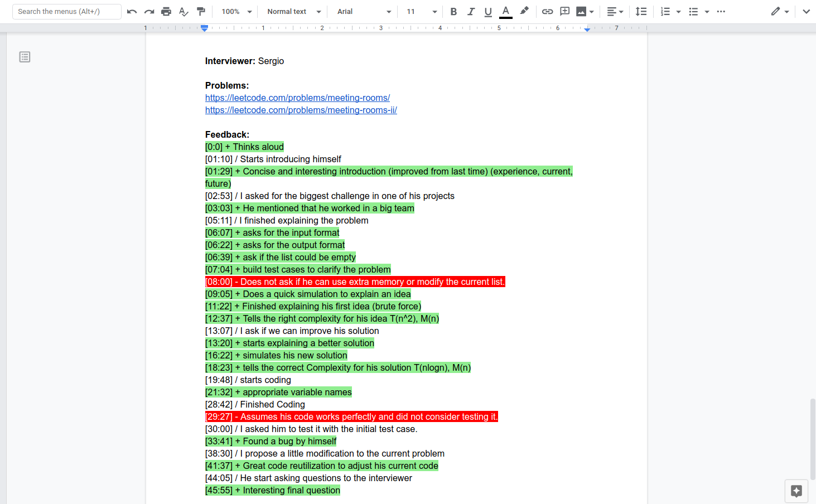Hide the menus with the chevron
This screenshot has height=504, width=816.
point(806,12)
